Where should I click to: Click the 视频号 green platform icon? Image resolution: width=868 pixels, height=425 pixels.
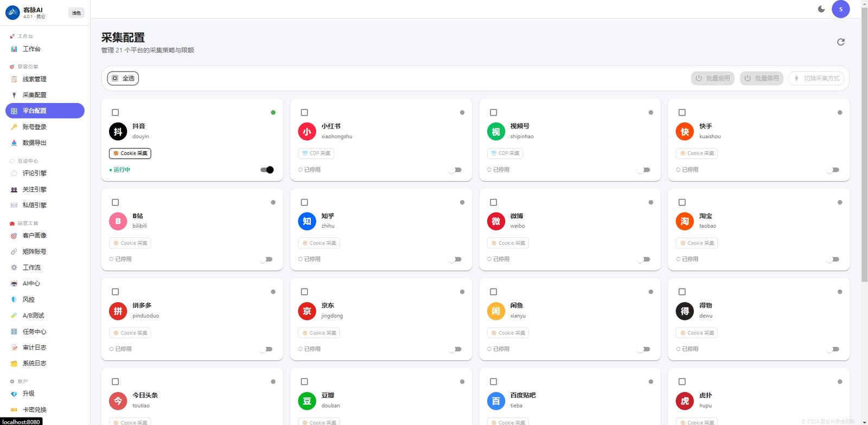click(x=496, y=131)
